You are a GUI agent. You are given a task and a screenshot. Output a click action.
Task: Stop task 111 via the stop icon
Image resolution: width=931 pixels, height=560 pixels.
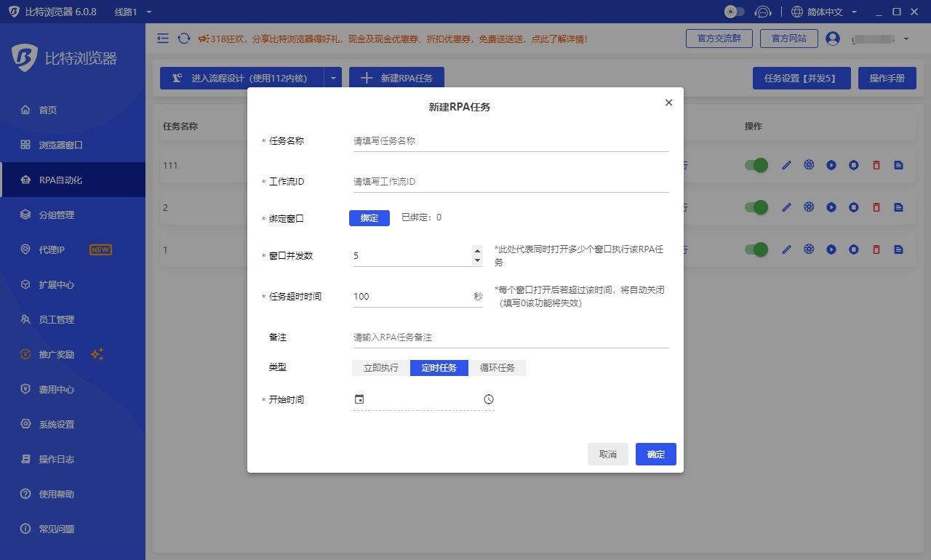pyautogui.click(x=853, y=165)
